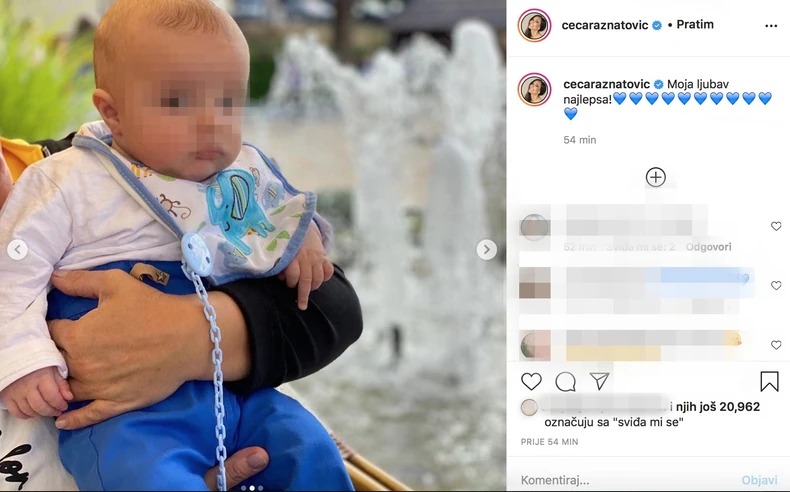Open the comment speech bubble icon

point(565,382)
